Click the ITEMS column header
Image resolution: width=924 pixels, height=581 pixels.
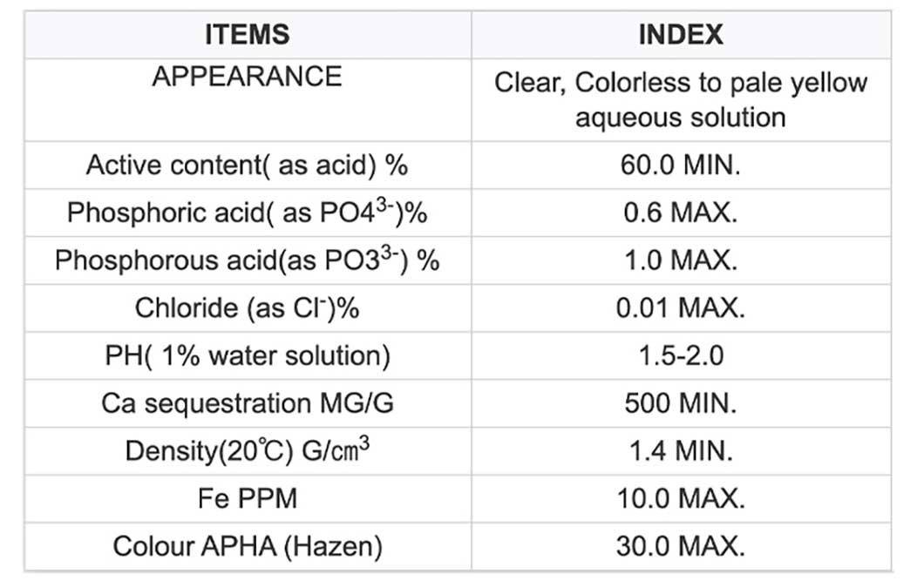click(x=247, y=35)
